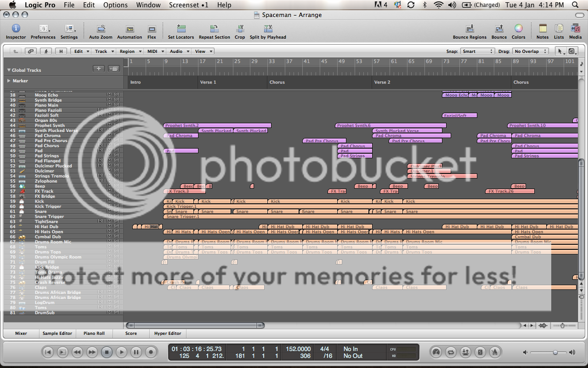Image resolution: width=588 pixels, height=368 pixels.
Task: Click the transport Play button
Action: 121,352
